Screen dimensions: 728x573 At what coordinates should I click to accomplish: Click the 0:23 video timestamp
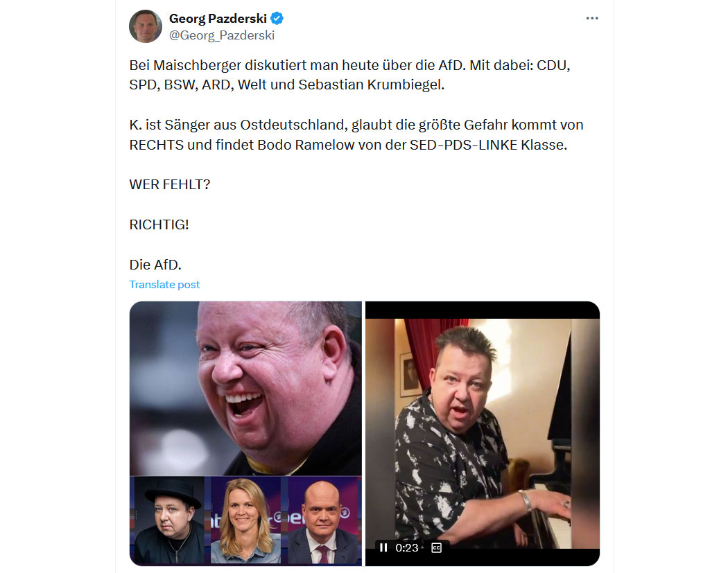407,548
